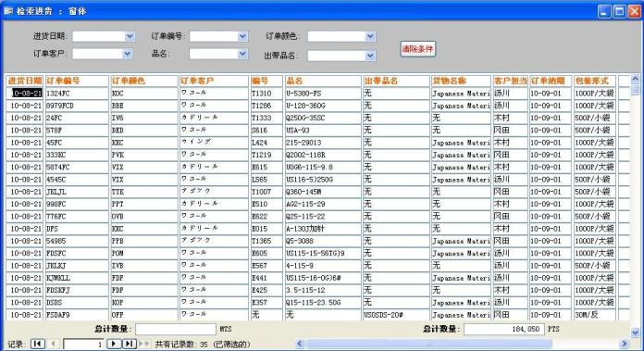Click the vertical scrollbar down arrow
This screenshot has height=351, width=644.
point(635,332)
